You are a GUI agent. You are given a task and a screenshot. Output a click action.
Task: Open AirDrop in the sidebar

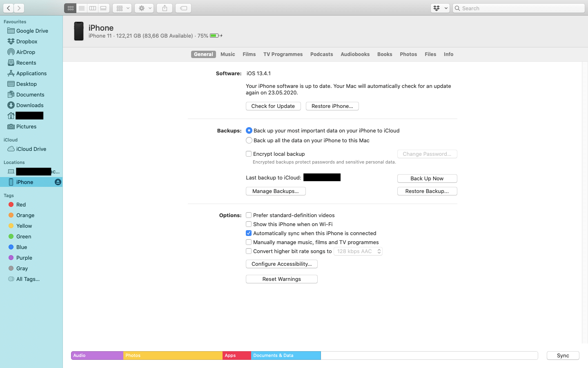pyautogui.click(x=25, y=52)
